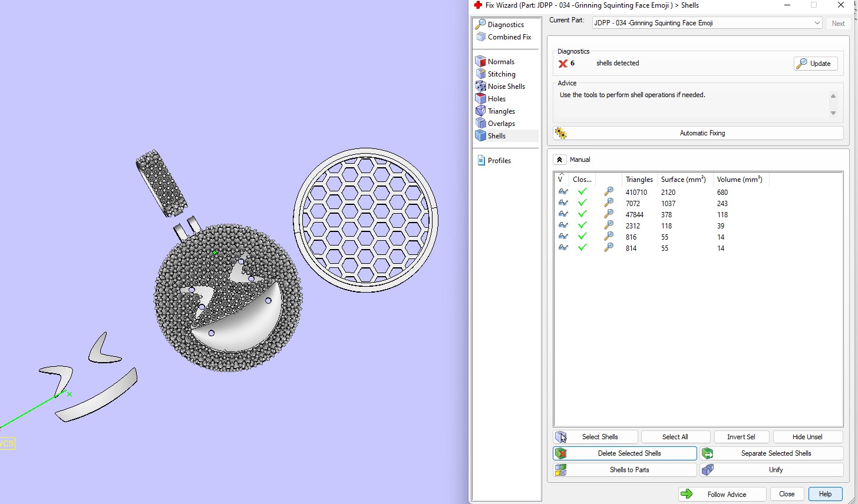The width and height of the screenshot is (858, 504).
Task: Sort shells by the V visibility column
Action: tap(562, 179)
